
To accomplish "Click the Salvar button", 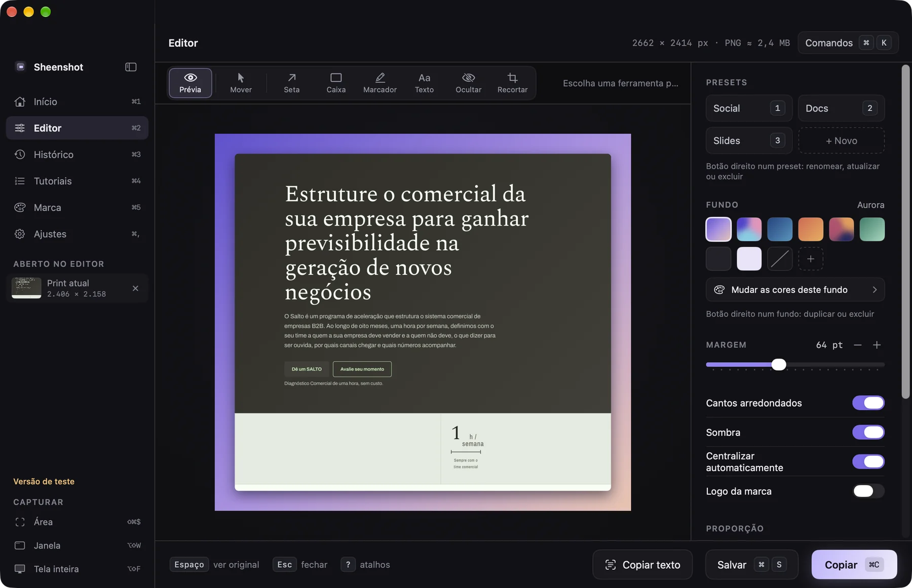I will point(752,564).
